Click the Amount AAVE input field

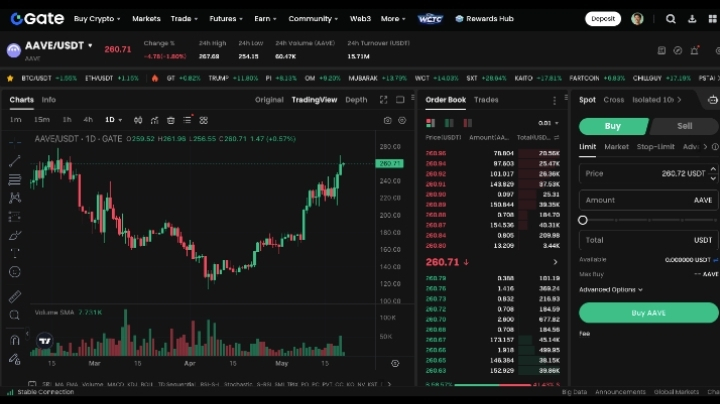coord(648,200)
